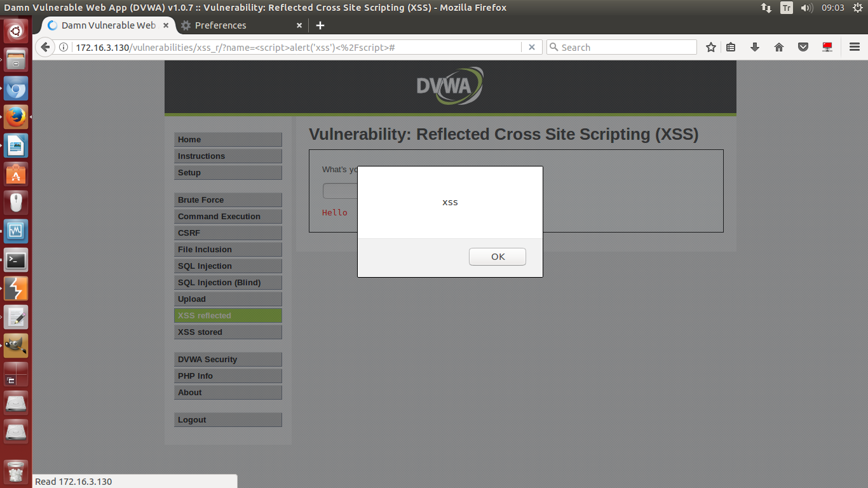Click the 09:03 clock in the top panel

point(832,8)
